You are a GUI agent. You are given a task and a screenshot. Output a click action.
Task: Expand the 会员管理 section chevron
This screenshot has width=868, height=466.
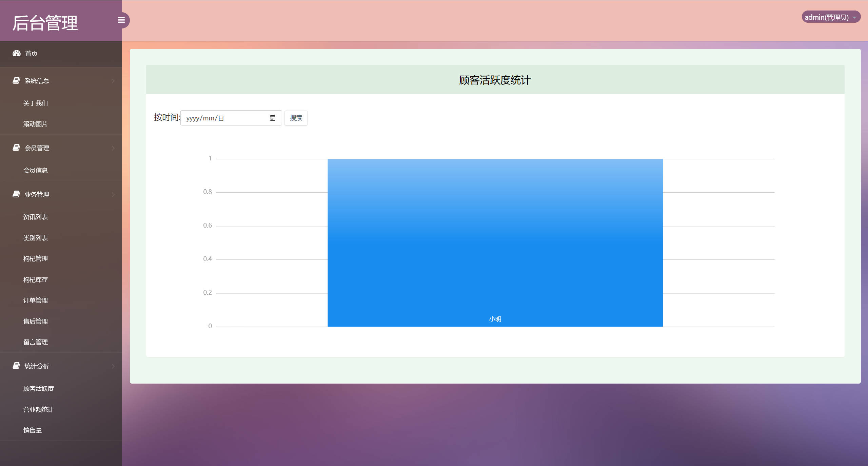[113, 148]
